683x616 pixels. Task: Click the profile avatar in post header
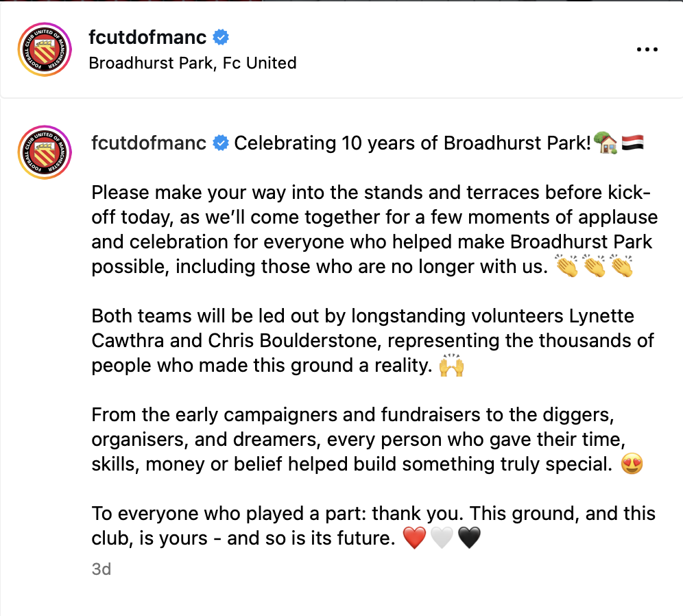click(x=45, y=49)
